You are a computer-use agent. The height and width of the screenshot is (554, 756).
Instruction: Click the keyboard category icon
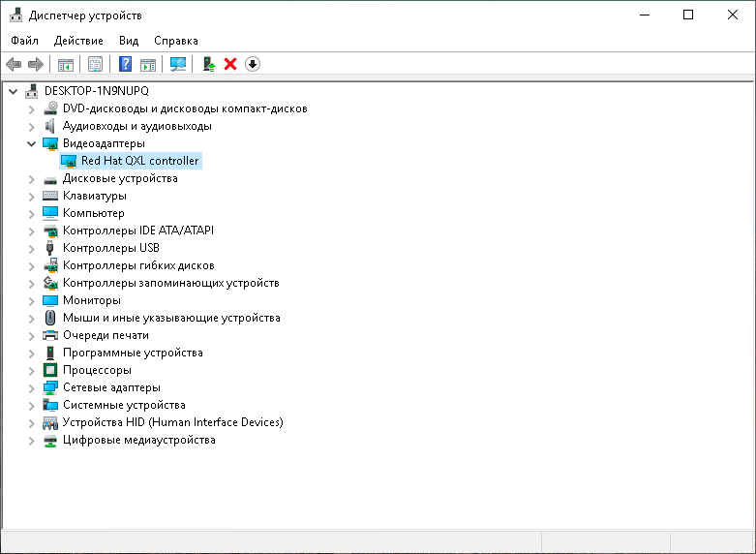(x=50, y=196)
